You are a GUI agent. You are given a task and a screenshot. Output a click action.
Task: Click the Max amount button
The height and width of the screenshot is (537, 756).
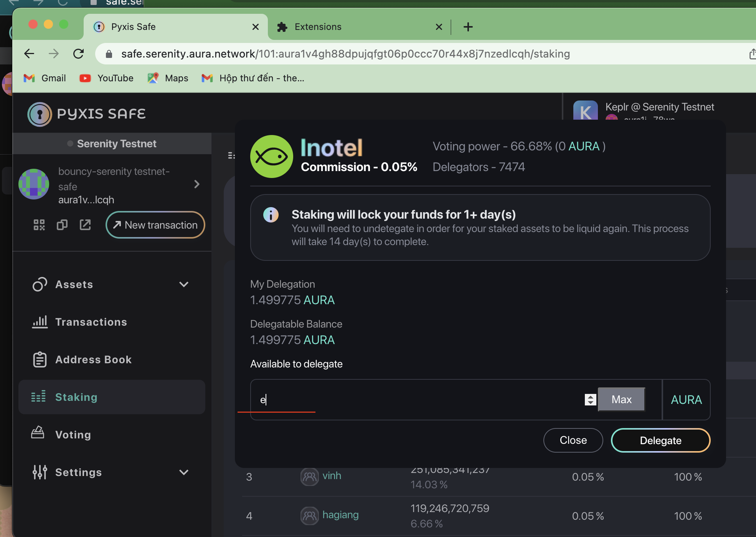[621, 399]
